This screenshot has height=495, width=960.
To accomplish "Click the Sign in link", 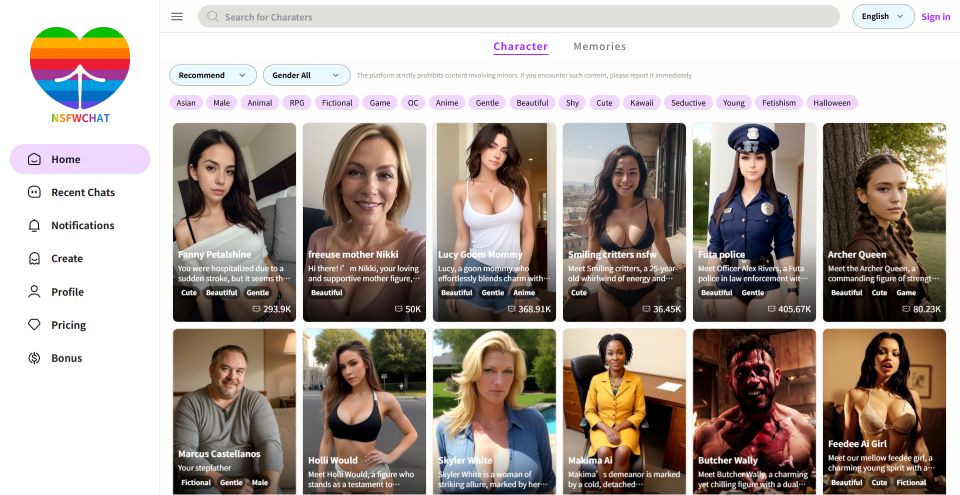I will point(935,17).
